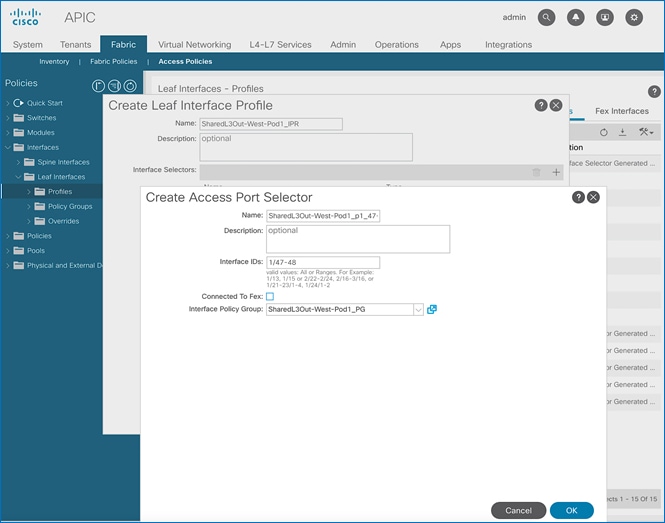This screenshot has height=523, width=665.
Task: Click the leaf profile Name field
Action: [271, 124]
